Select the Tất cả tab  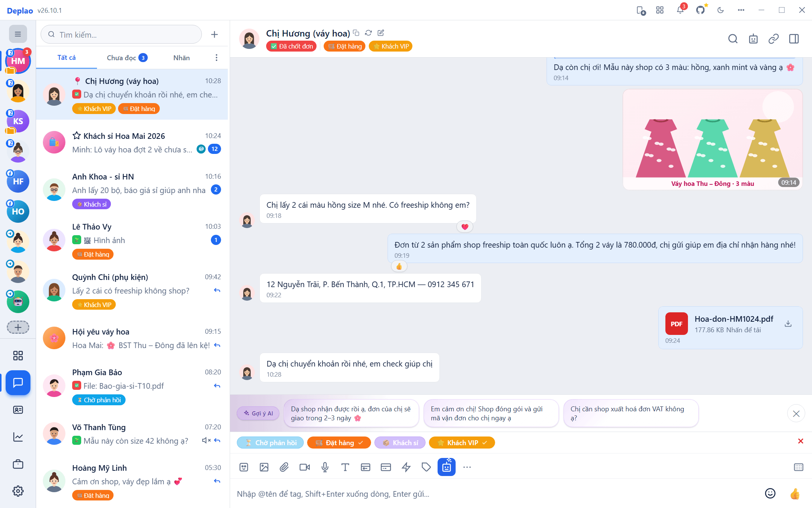pyautogui.click(x=67, y=58)
